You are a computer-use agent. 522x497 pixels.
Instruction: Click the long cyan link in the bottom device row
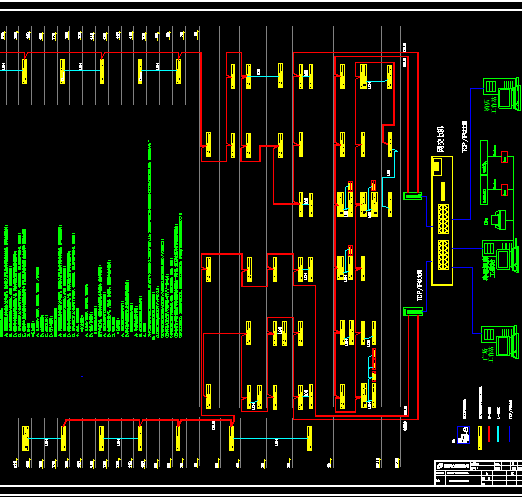pos(271,439)
